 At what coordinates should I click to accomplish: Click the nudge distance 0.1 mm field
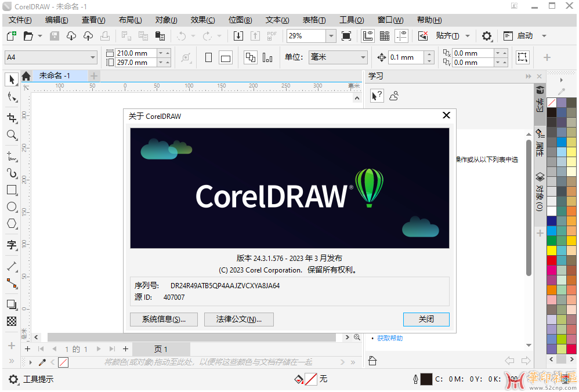tap(406, 57)
